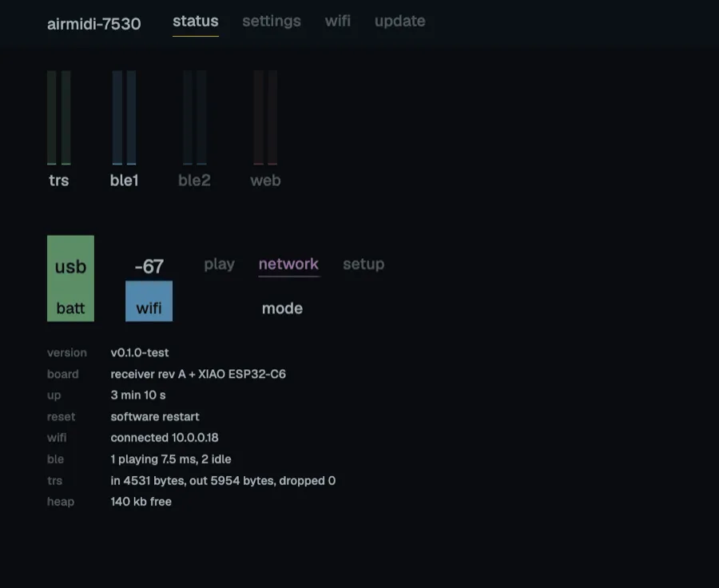
Task: Click the reset row label
Action: [x=61, y=416]
